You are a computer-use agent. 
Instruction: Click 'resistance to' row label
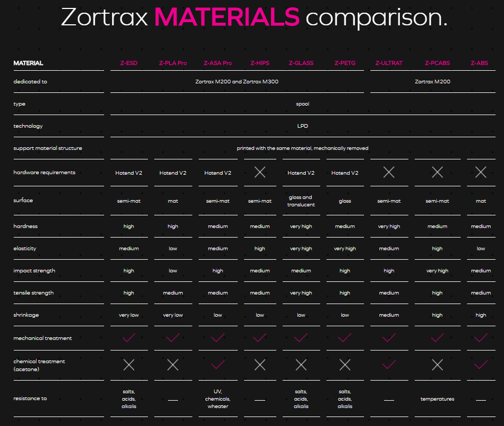coord(30,399)
